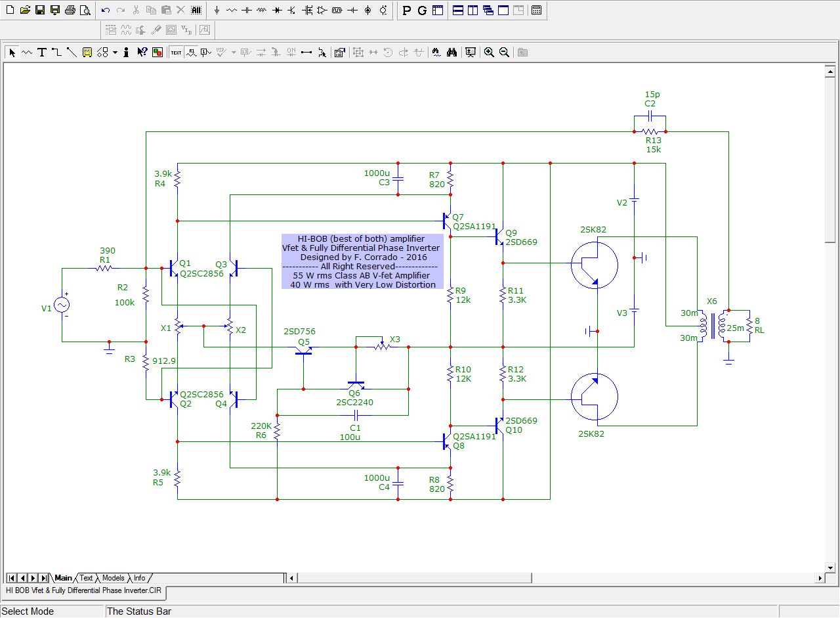The width and height of the screenshot is (840, 618).
Task: Open the shapes mode dropdown arrow
Action: click(115, 53)
